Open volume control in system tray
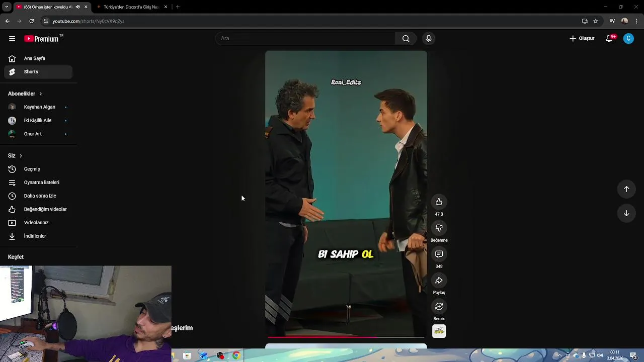This screenshot has height=362, width=644. 600,355
